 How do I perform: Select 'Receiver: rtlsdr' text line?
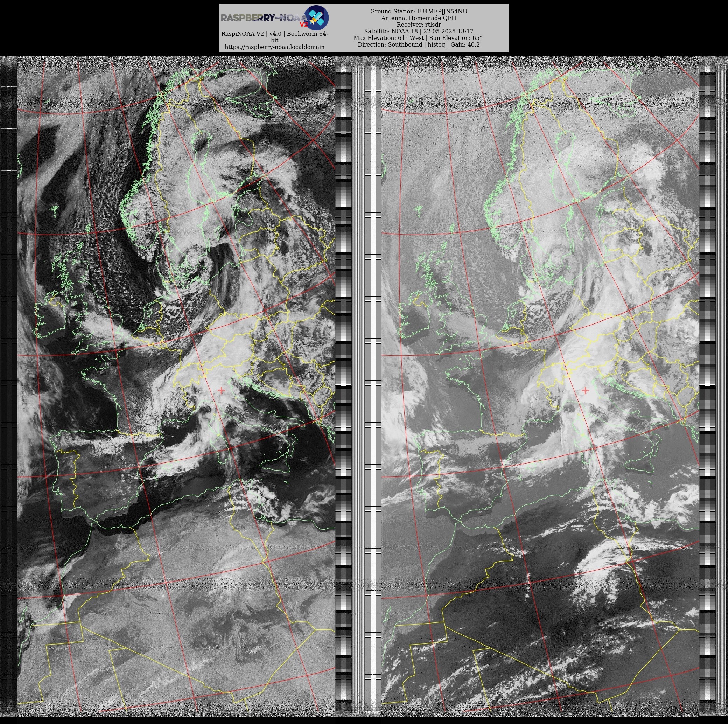419,25
